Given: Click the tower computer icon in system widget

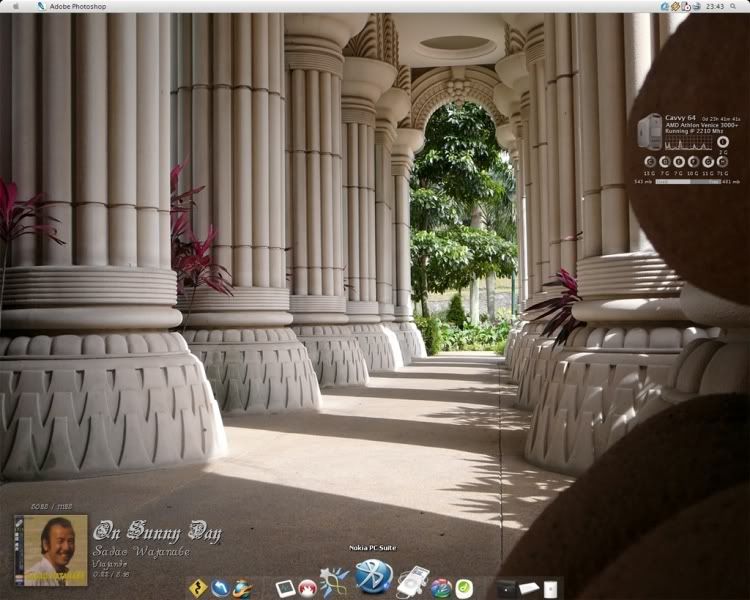Looking at the screenshot, I should click(x=649, y=131).
